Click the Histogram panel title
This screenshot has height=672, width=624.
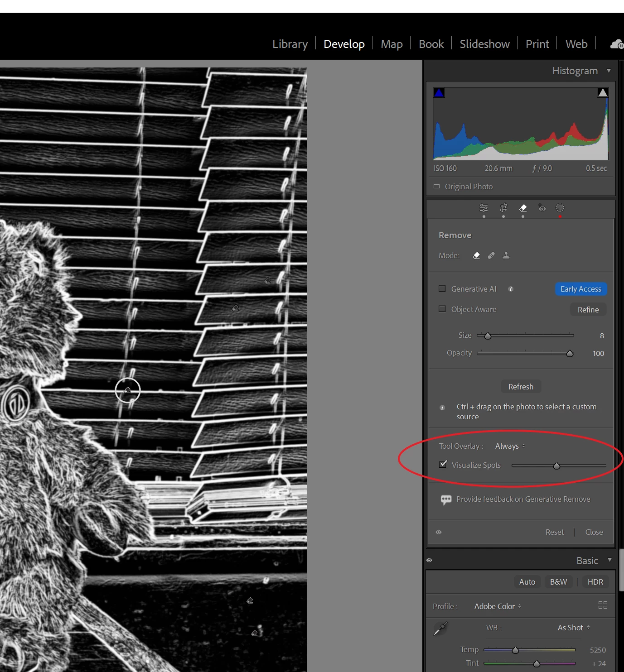point(575,71)
